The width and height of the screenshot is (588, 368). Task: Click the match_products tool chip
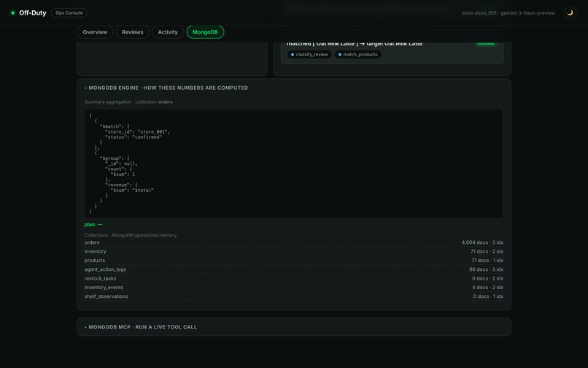[357, 55]
